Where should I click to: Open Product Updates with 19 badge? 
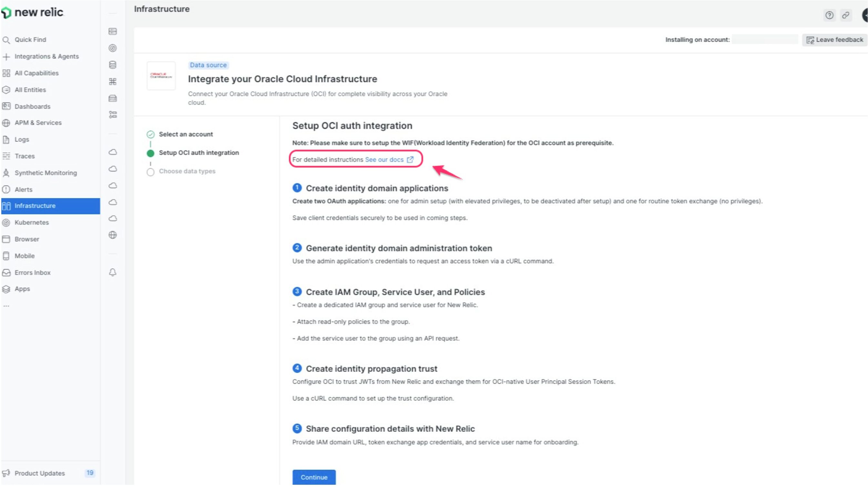39,473
